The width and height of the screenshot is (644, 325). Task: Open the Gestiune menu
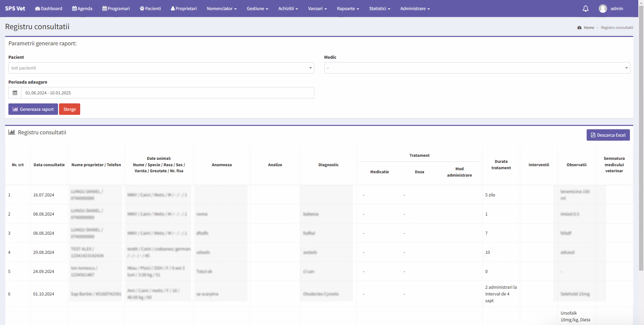(x=257, y=9)
